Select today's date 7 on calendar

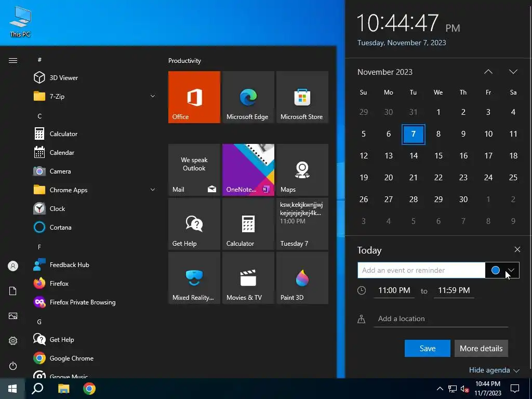point(413,134)
